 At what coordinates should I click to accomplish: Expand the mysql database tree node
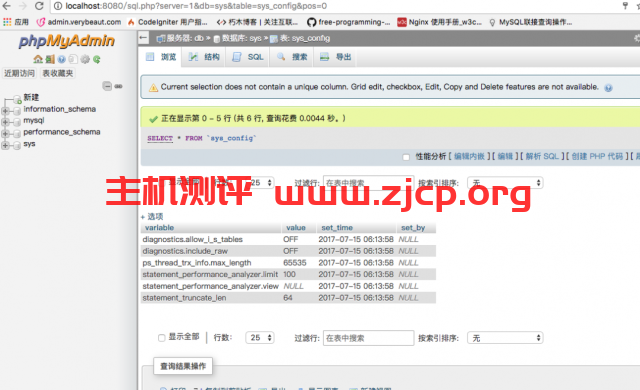click(x=5, y=122)
